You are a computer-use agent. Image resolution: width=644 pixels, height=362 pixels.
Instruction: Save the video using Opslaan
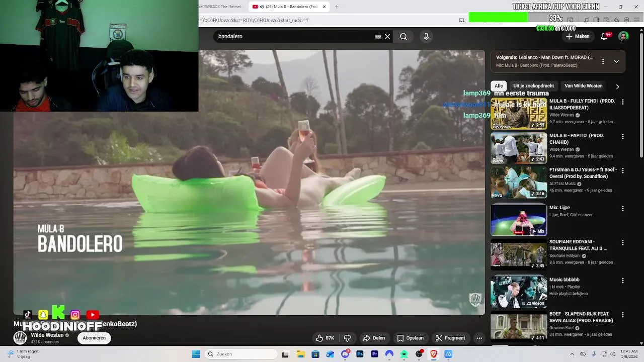coord(410,338)
